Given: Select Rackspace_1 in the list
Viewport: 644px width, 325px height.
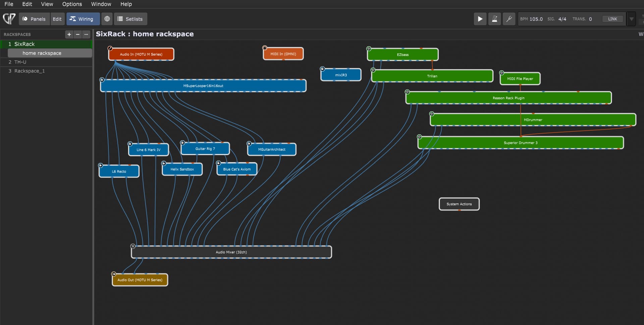Looking at the screenshot, I should click(46, 71).
